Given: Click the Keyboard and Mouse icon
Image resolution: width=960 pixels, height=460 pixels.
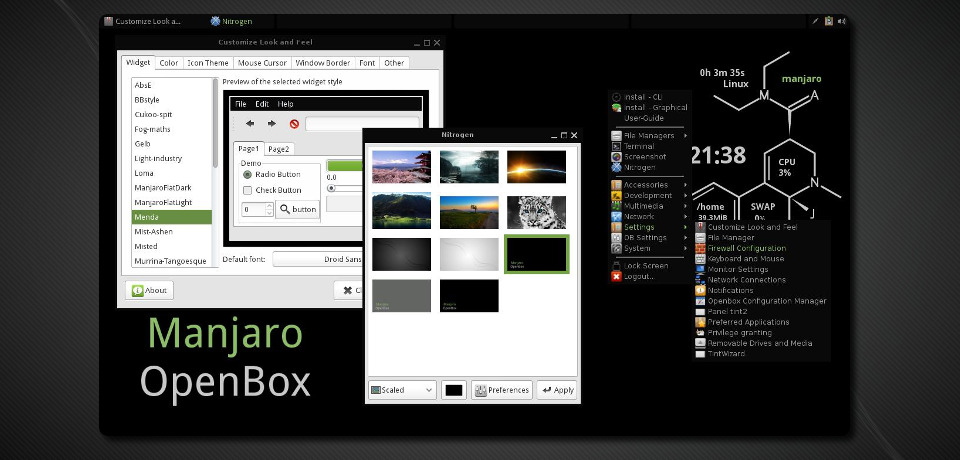Looking at the screenshot, I should (x=700, y=258).
